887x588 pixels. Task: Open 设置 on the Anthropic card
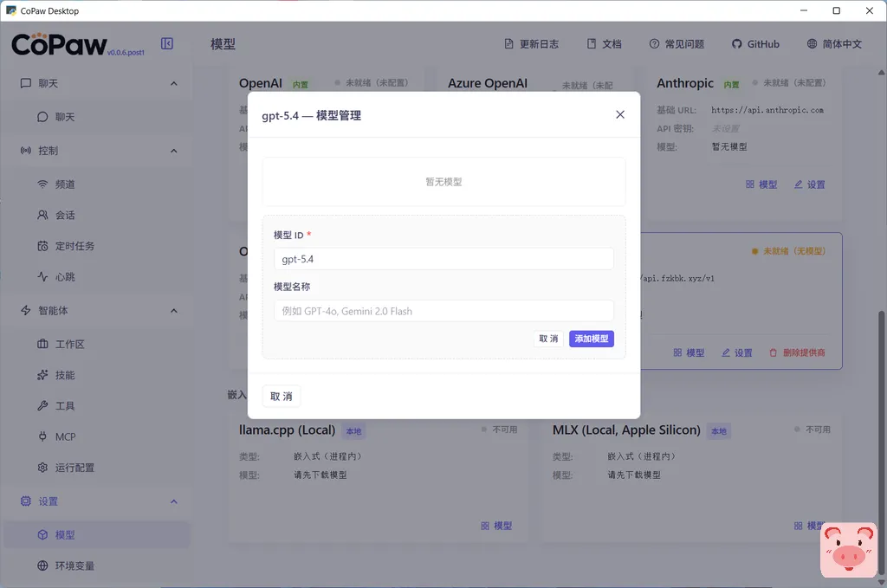click(810, 184)
